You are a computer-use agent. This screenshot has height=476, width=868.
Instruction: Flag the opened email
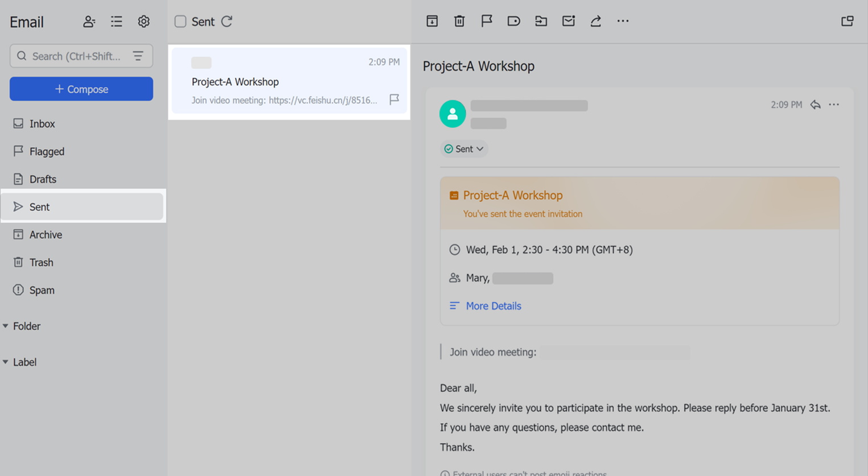click(x=486, y=21)
